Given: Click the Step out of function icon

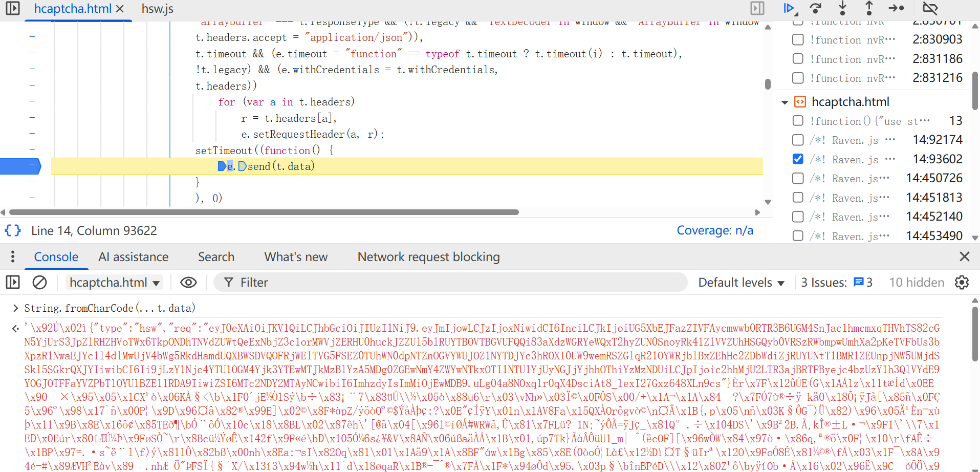Looking at the screenshot, I should pyautogui.click(x=869, y=8).
